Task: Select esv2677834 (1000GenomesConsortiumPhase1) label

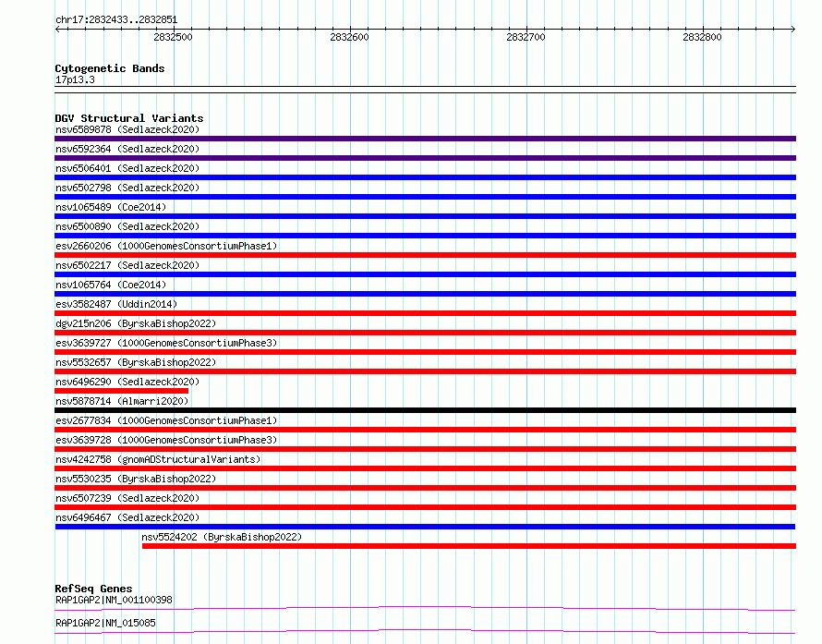Action: (x=166, y=420)
